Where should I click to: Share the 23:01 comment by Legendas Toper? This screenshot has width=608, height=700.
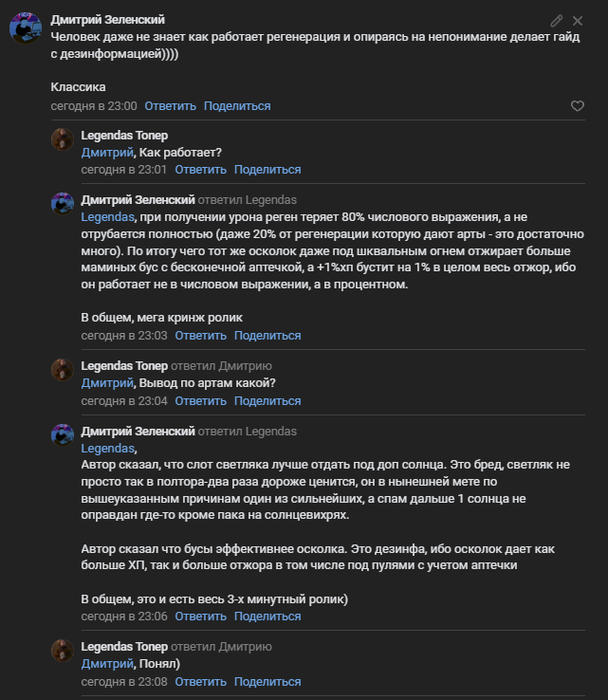coord(267,170)
